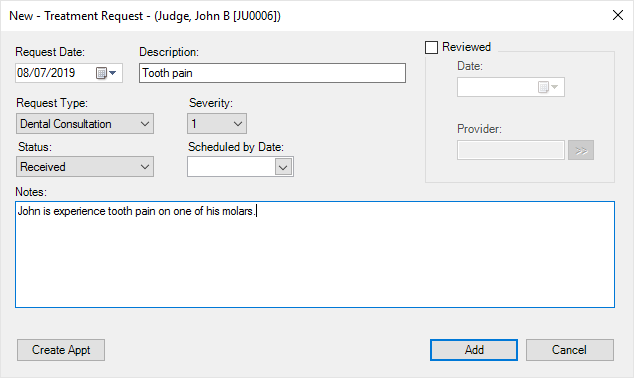Click the Cancel button
Viewport: 634px width, 378px height.
pyautogui.click(x=569, y=350)
